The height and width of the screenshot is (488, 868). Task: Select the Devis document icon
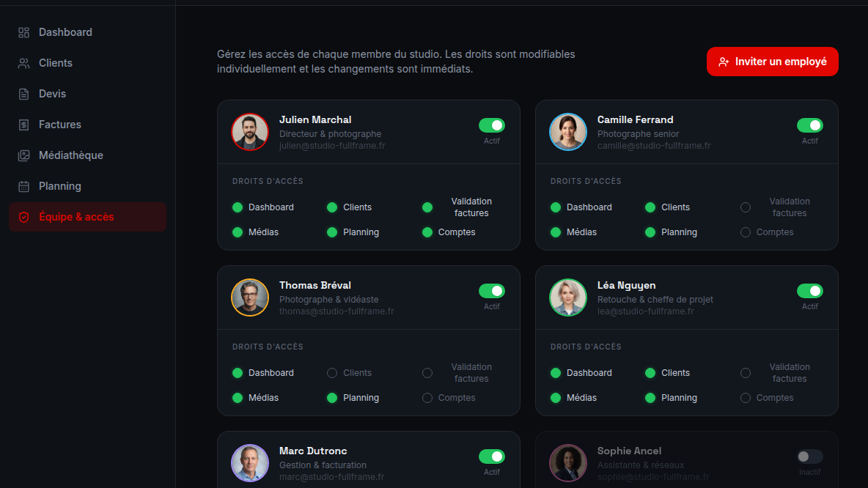pyautogui.click(x=23, y=94)
